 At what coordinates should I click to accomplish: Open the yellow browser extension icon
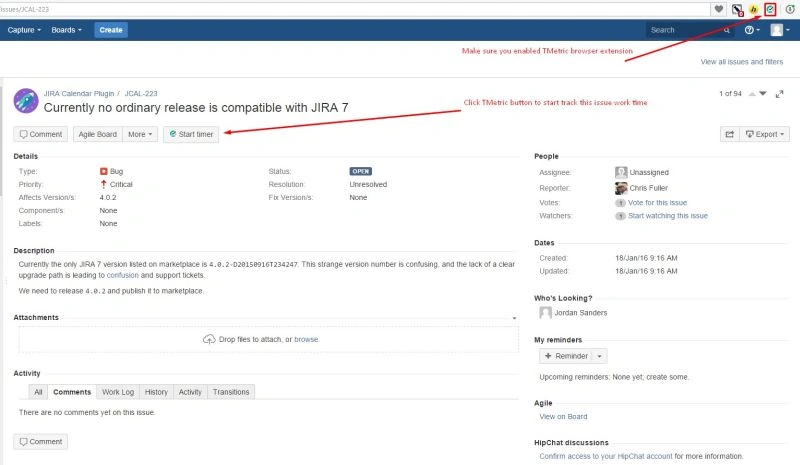[x=754, y=9]
